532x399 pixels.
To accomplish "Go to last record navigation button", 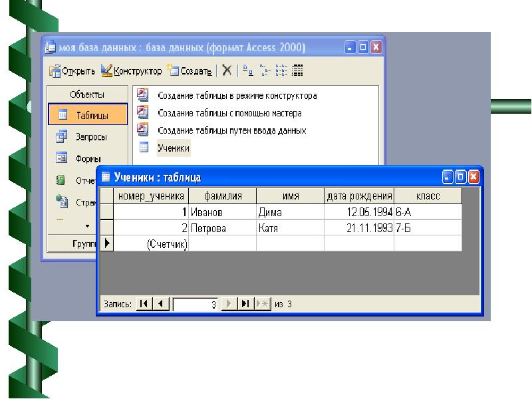I will [245, 304].
